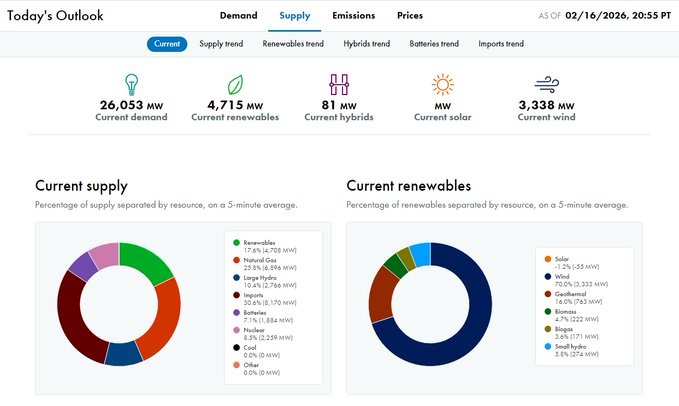Click the orange sun solar icon
The width and height of the screenshot is (679, 406).
pos(442,84)
